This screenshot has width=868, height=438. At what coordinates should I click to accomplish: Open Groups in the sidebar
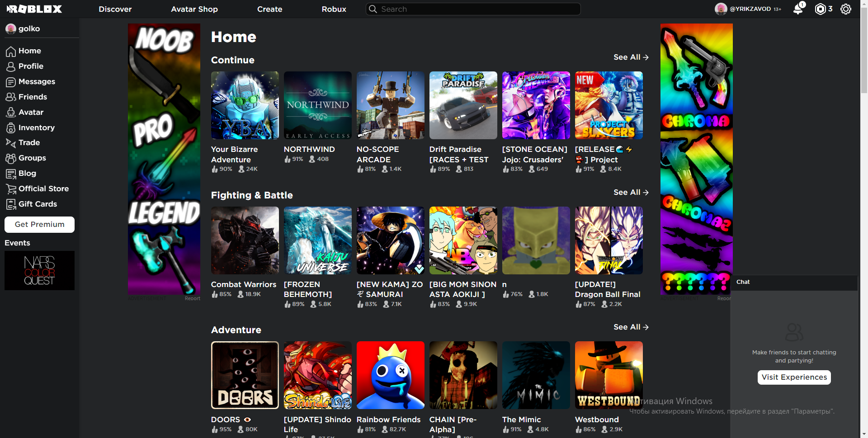click(32, 158)
